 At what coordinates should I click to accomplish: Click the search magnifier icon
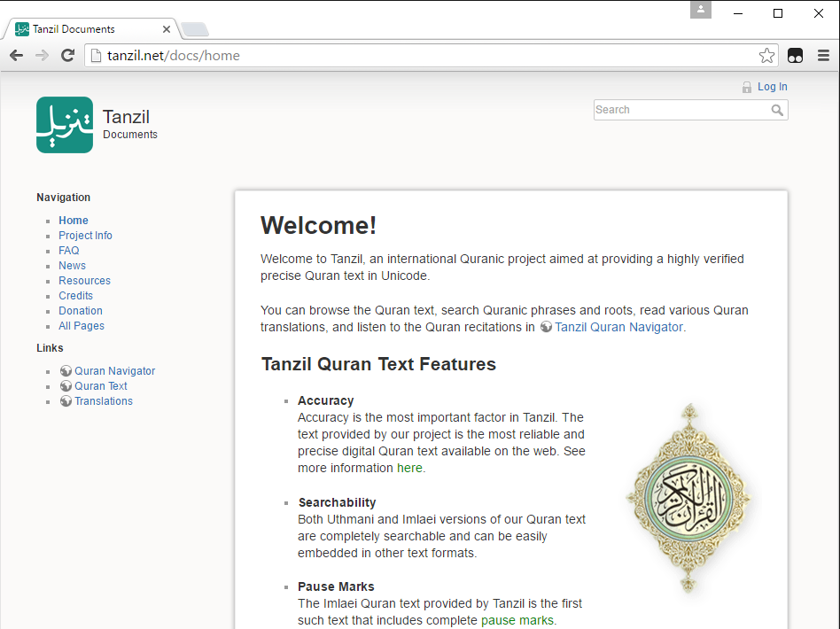pyautogui.click(x=777, y=110)
